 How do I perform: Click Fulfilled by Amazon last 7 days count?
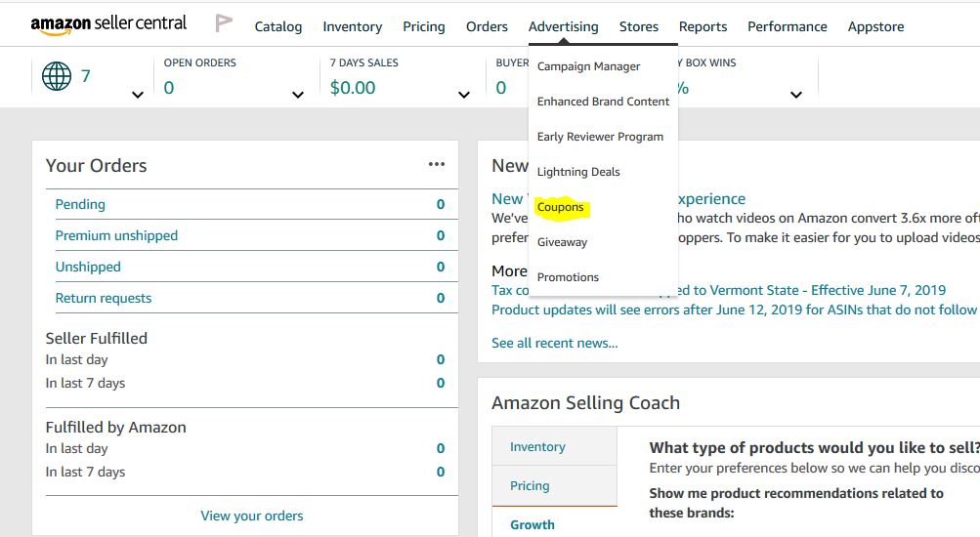(x=441, y=472)
